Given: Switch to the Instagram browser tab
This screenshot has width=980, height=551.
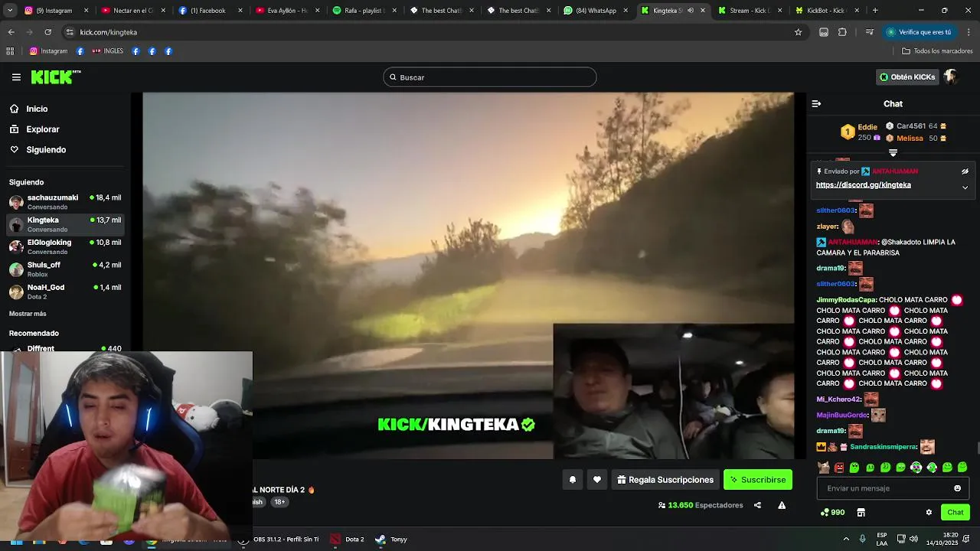Looking at the screenshot, I should click(56, 11).
